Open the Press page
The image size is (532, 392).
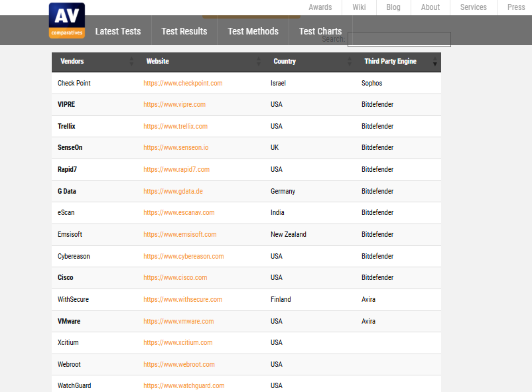pyautogui.click(x=516, y=7)
